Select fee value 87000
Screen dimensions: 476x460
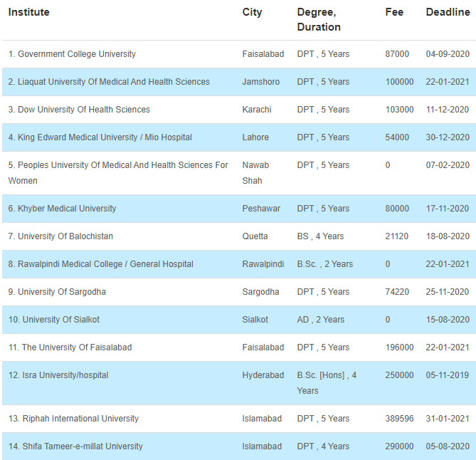pos(397,54)
